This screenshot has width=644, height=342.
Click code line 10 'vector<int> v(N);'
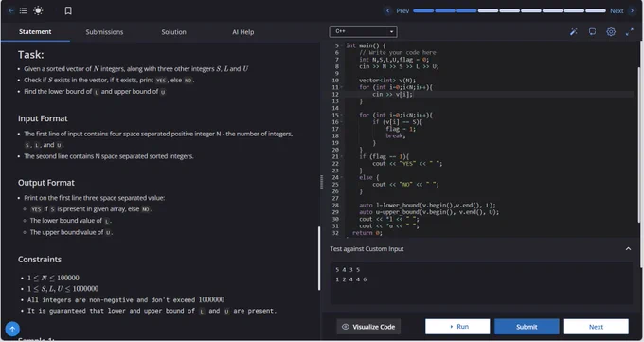coord(387,81)
